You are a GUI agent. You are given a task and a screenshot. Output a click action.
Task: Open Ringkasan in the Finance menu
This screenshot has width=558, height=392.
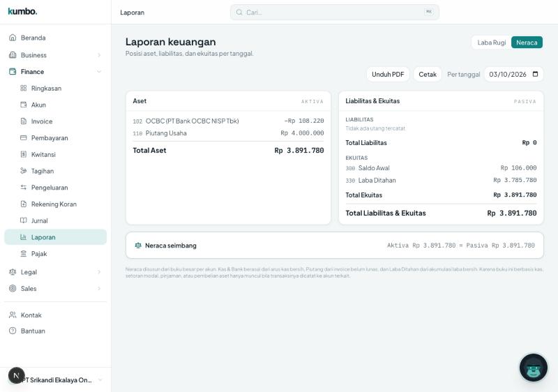click(56, 88)
